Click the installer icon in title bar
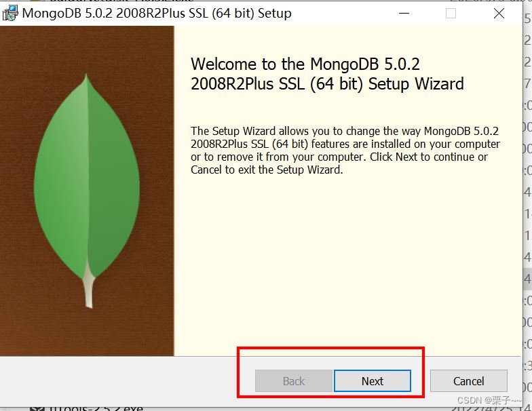532x411 pixels. (9, 14)
